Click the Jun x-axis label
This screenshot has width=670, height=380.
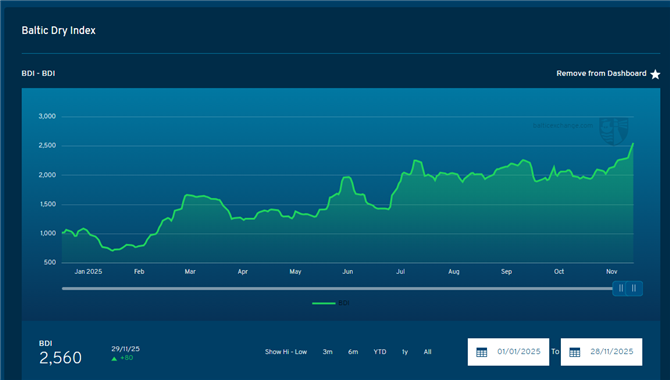(348, 271)
